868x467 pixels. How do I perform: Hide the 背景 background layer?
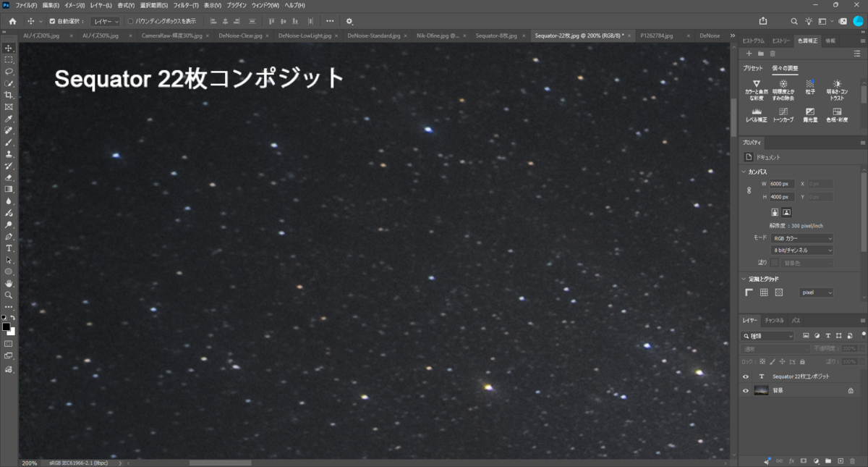point(746,390)
